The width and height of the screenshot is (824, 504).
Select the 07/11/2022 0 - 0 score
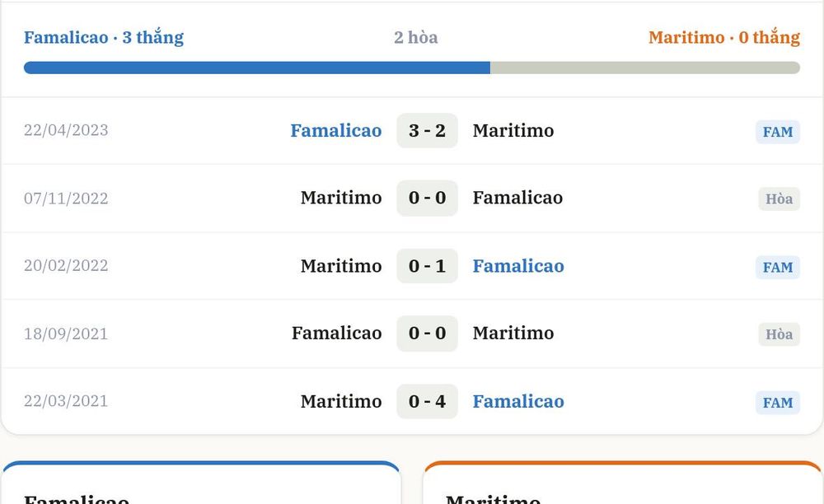pyautogui.click(x=427, y=198)
